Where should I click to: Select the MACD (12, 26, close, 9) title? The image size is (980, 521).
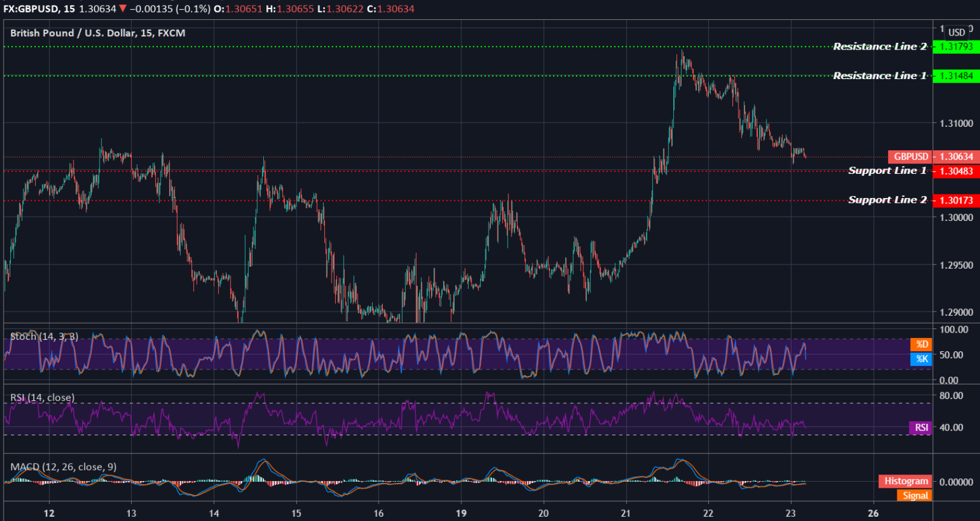point(63,467)
